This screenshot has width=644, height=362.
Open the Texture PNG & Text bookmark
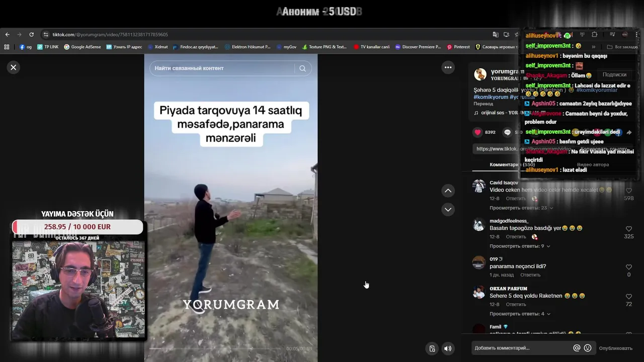pyautogui.click(x=325, y=47)
